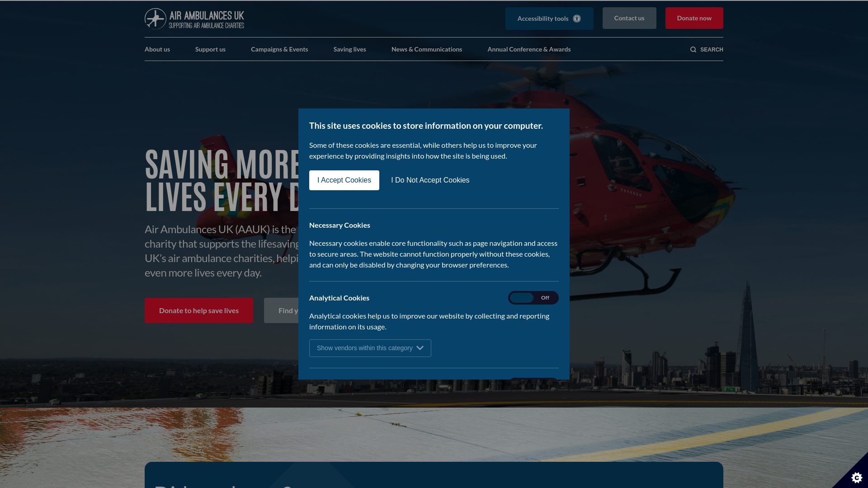Click I Do Not Accept Cookies
868x488 pixels.
coord(430,180)
